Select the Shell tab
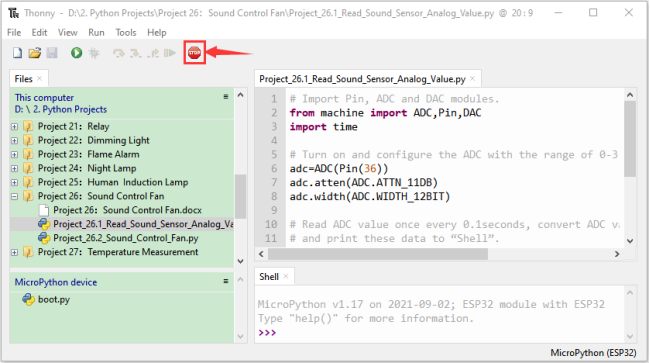The height and width of the screenshot is (363, 650). tap(269, 277)
